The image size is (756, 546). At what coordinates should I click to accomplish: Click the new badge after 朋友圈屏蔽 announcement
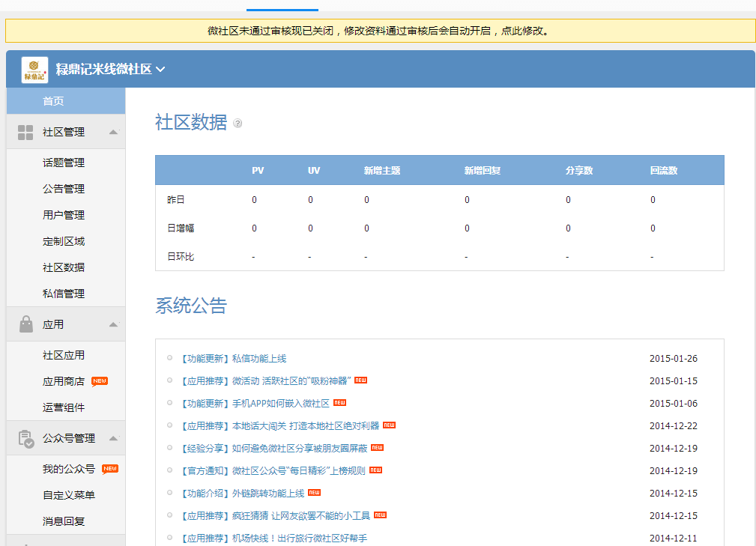(x=377, y=447)
